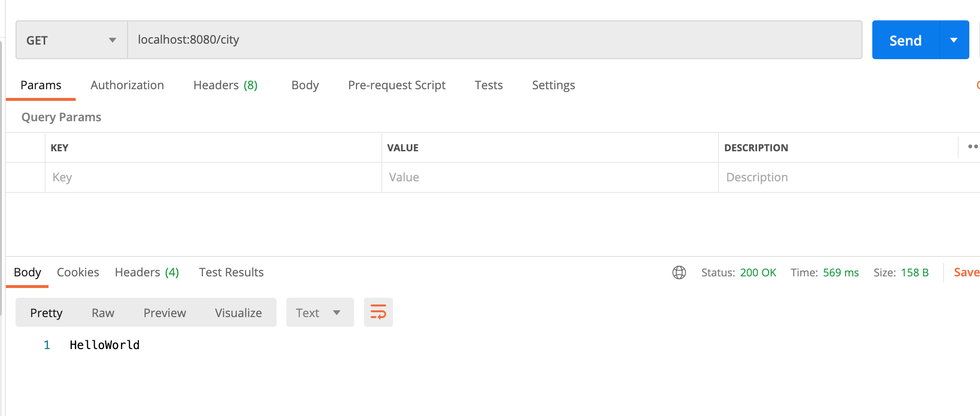Viewport: 980px width, 416px height.
Task: Click Save response link
Action: [x=966, y=272]
